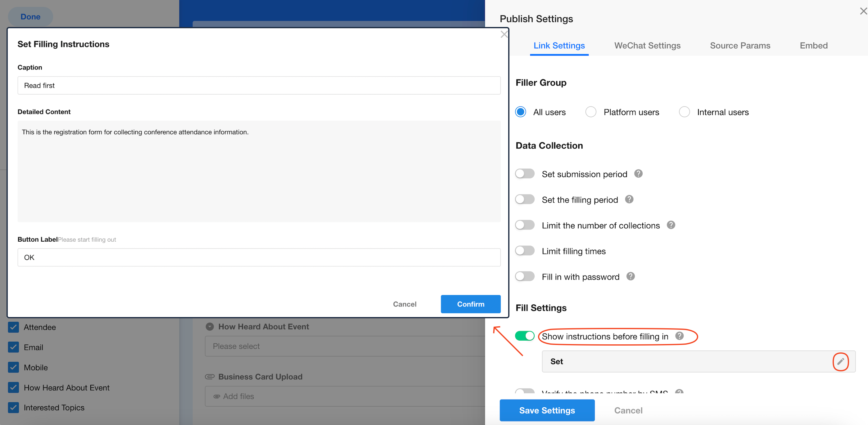
Task: Click the paperclip icon in Add files
Action: (x=217, y=396)
